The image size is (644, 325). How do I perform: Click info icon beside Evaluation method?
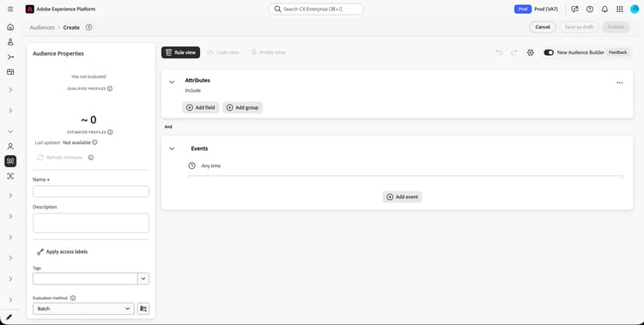73,298
